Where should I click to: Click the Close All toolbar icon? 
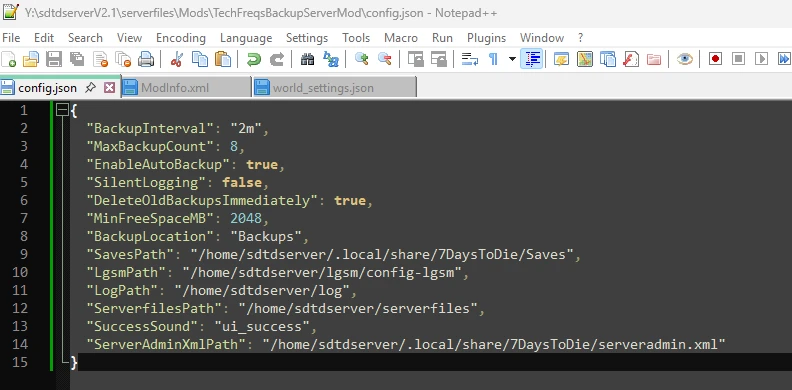tap(123, 59)
